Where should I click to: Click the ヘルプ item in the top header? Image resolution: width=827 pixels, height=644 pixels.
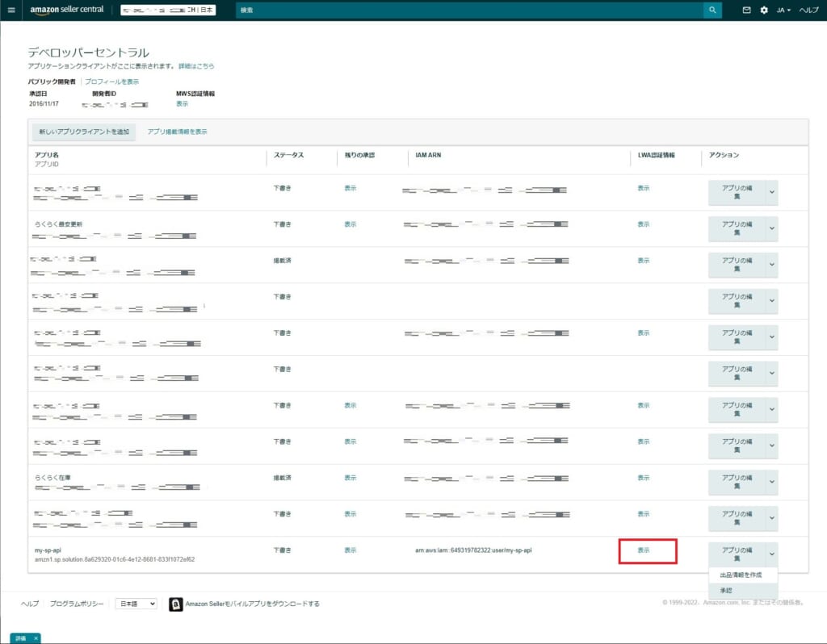click(x=808, y=10)
